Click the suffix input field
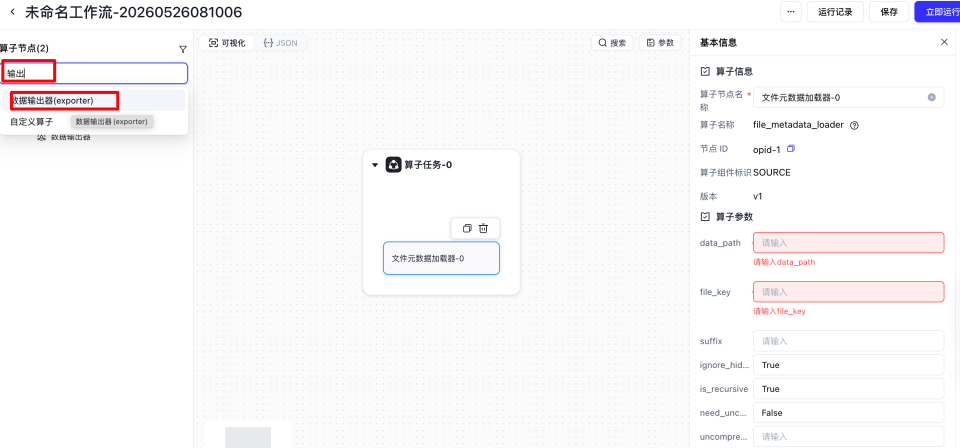This screenshot has height=448, width=960. click(x=849, y=341)
